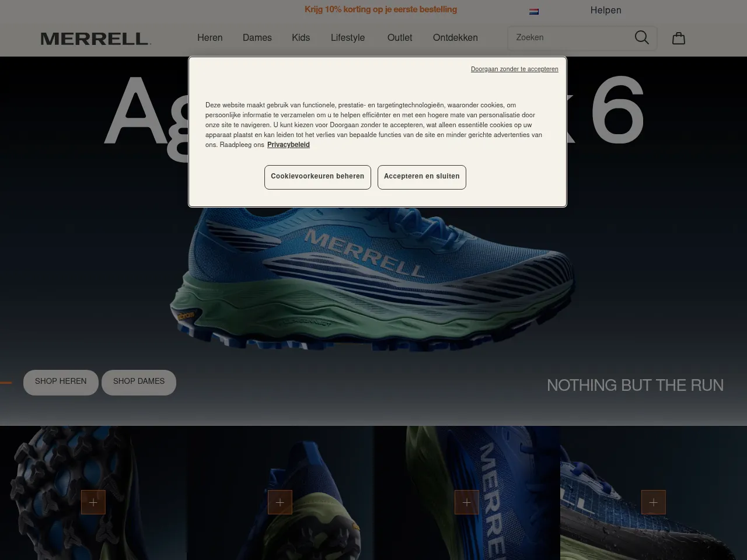This screenshot has height=560, width=747.
Task: Click plus icon on fourth product tile
Action: tap(654, 502)
